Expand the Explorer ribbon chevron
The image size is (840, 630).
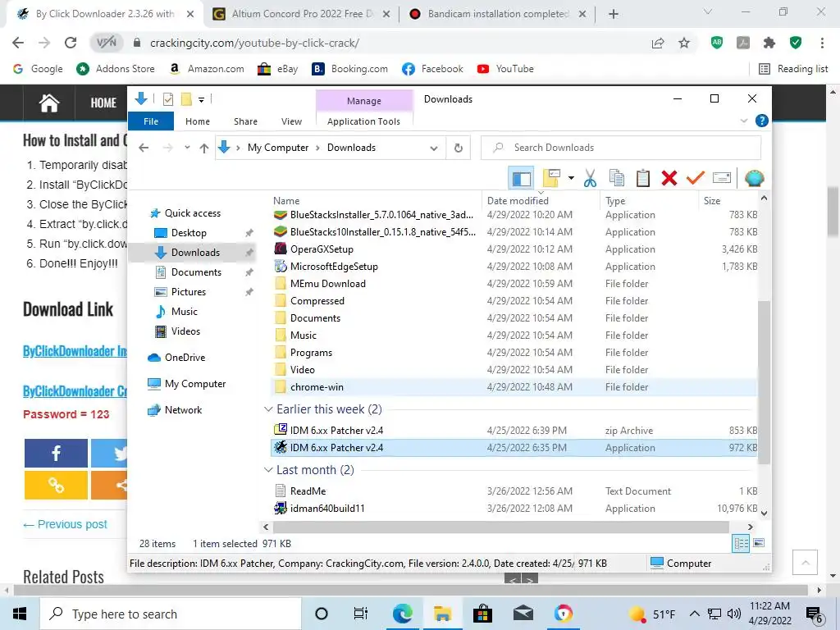(743, 121)
